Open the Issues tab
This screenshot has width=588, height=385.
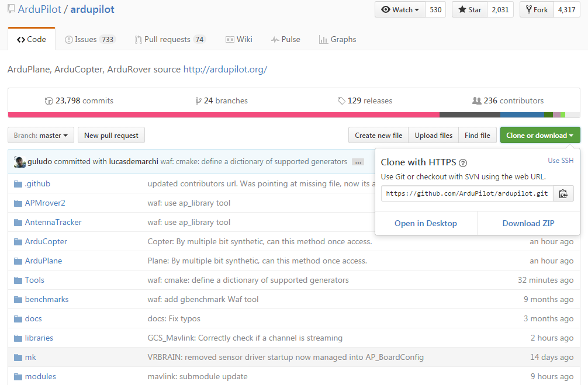[90, 39]
